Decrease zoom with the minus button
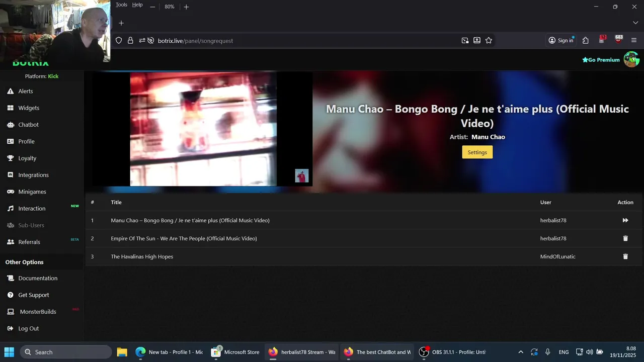 click(x=152, y=7)
